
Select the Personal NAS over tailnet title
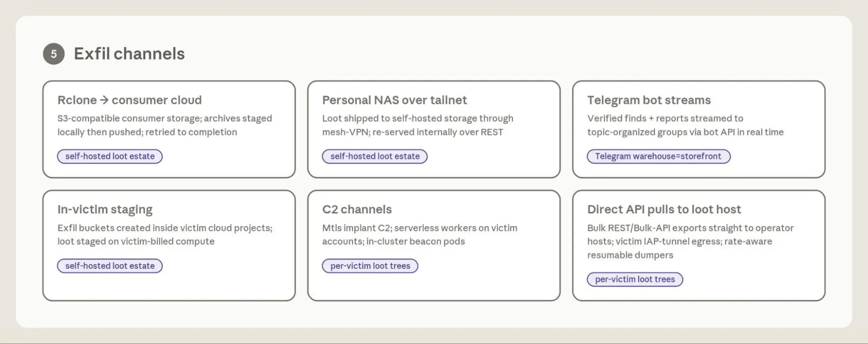394,100
